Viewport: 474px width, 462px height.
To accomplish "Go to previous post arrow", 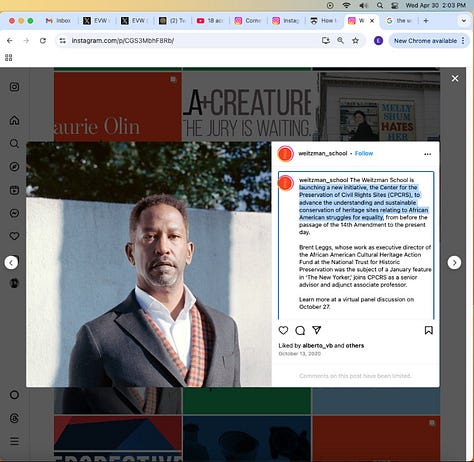I will click(x=11, y=263).
